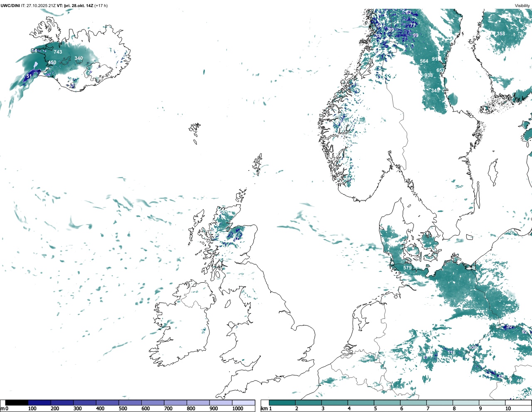Click the 5–6 km legend color segment

[387, 402]
